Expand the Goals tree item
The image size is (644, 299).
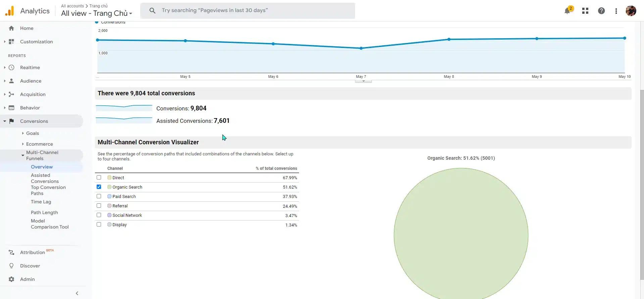click(x=32, y=133)
